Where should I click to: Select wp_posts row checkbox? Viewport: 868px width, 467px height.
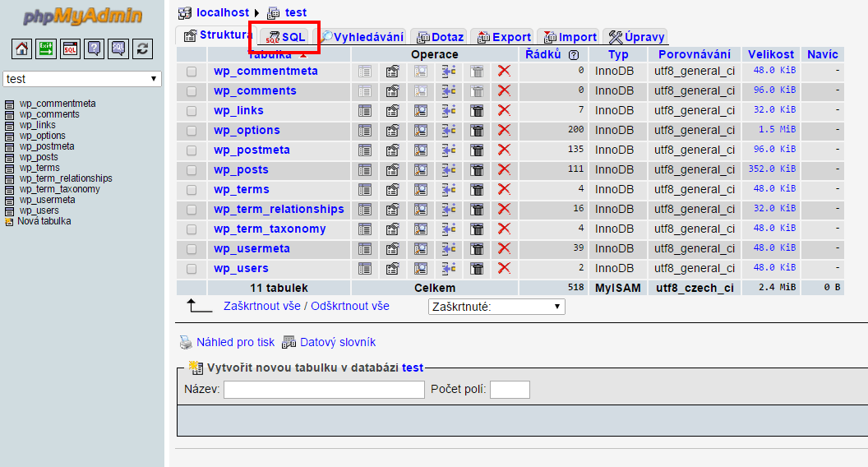[192, 170]
